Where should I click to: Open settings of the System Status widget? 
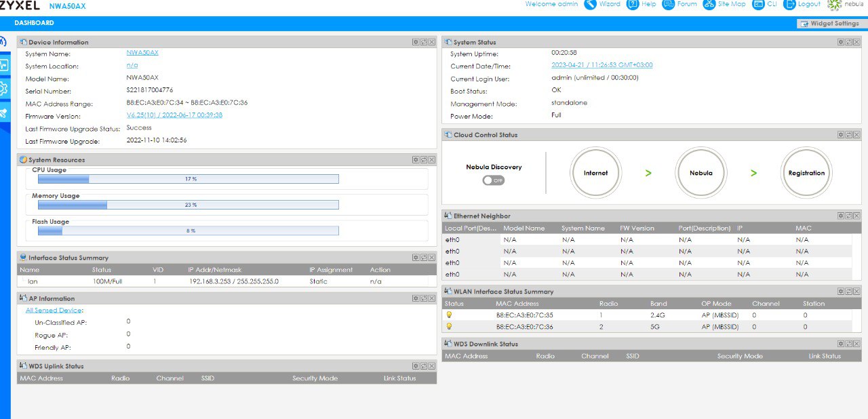tap(840, 42)
